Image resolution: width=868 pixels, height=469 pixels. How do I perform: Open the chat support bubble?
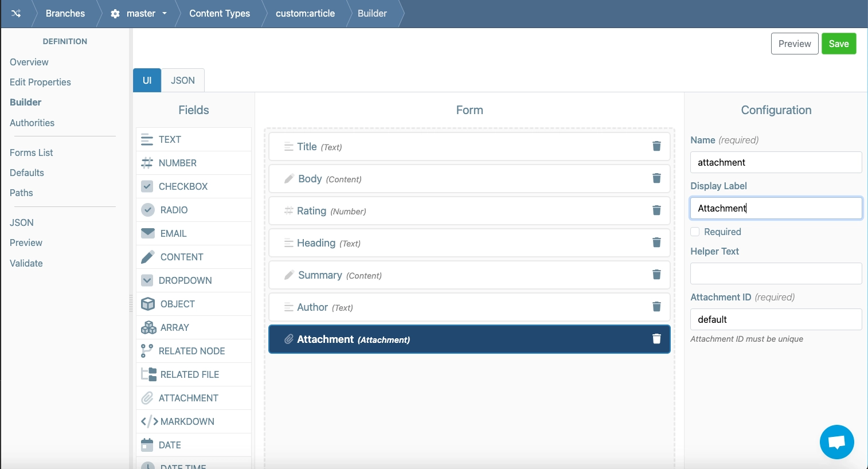pos(836,441)
